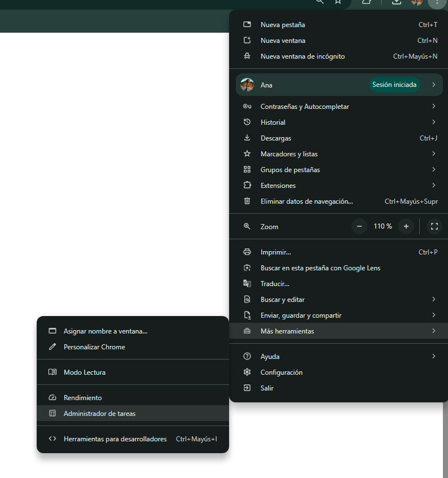Expand the Ayuda submenu chevron

pos(433,357)
